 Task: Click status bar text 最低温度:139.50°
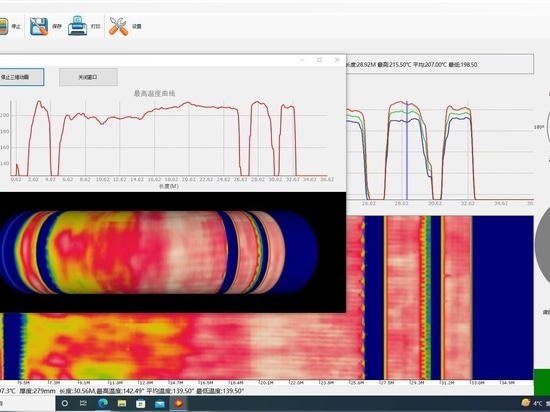coord(220,391)
